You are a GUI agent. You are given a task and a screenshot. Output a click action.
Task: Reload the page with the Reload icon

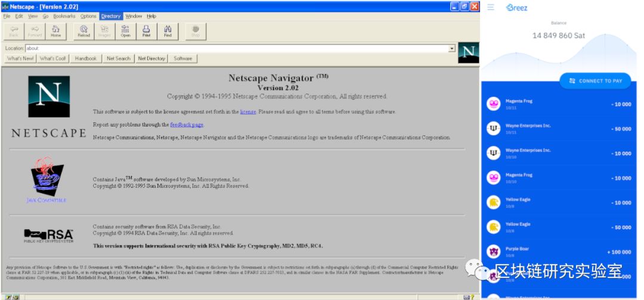click(84, 31)
